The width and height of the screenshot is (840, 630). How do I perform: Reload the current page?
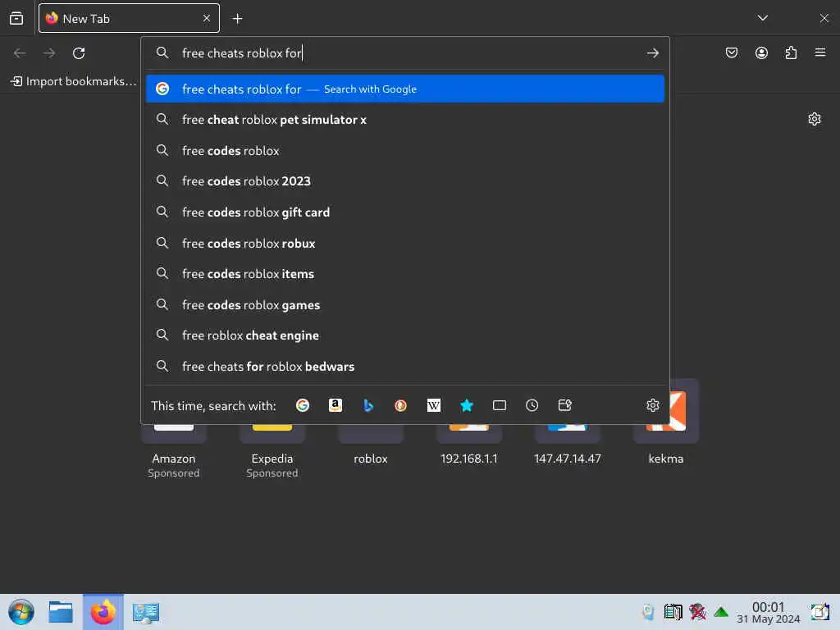point(79,53)
